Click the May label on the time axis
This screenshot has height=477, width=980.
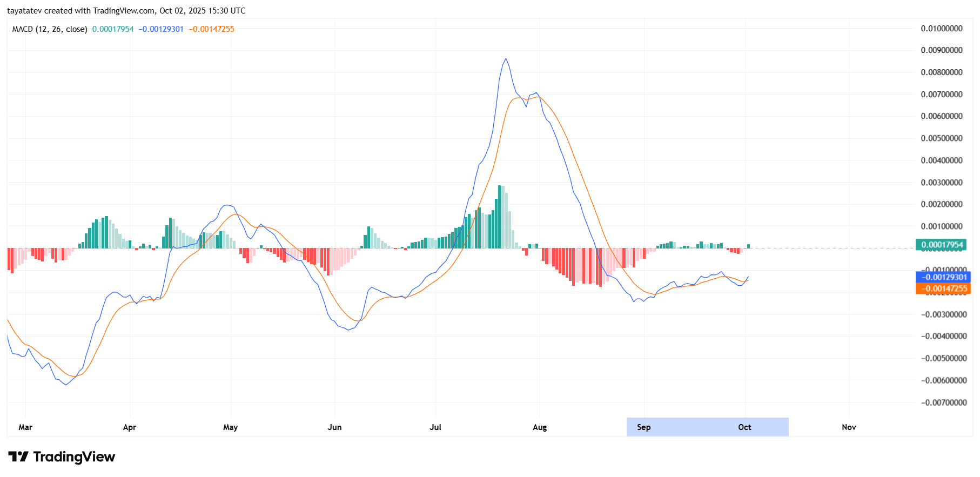pos(231,427)
